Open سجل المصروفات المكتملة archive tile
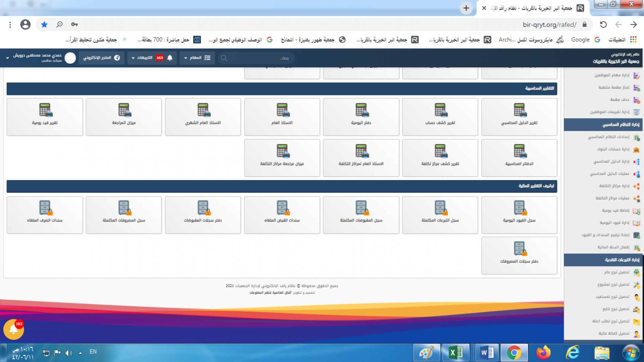 pyautogui.click(x=124, y=215)
